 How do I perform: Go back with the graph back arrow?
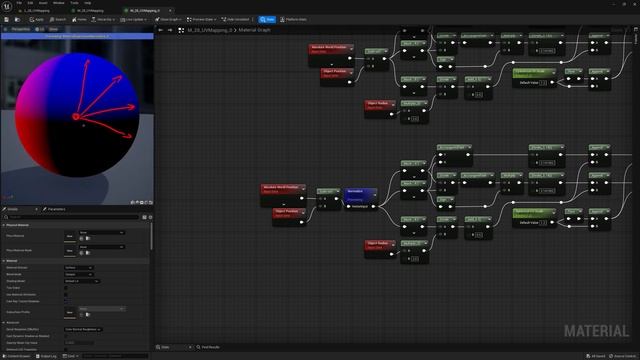161,30
